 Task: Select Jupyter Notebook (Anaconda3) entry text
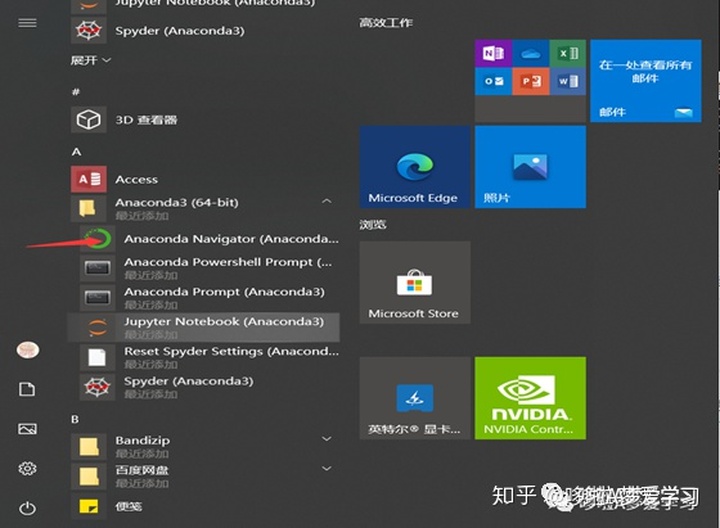224,321
